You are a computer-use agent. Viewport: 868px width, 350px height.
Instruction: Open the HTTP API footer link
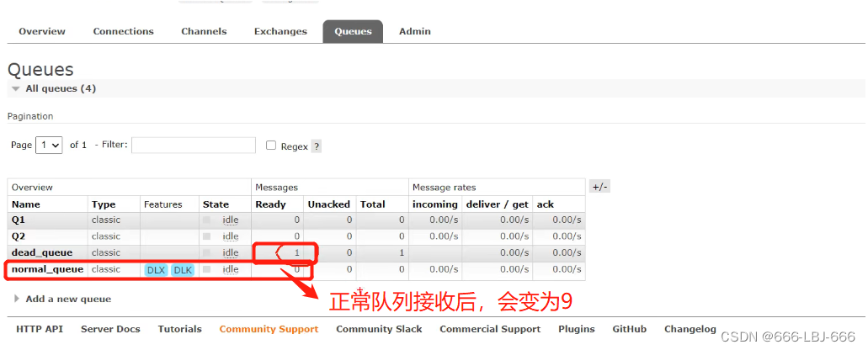coord(40,329)
